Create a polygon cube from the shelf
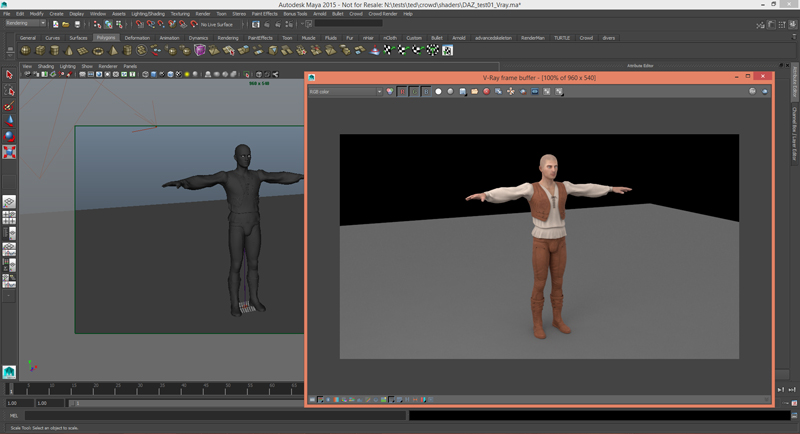 [x=40, y=50]
